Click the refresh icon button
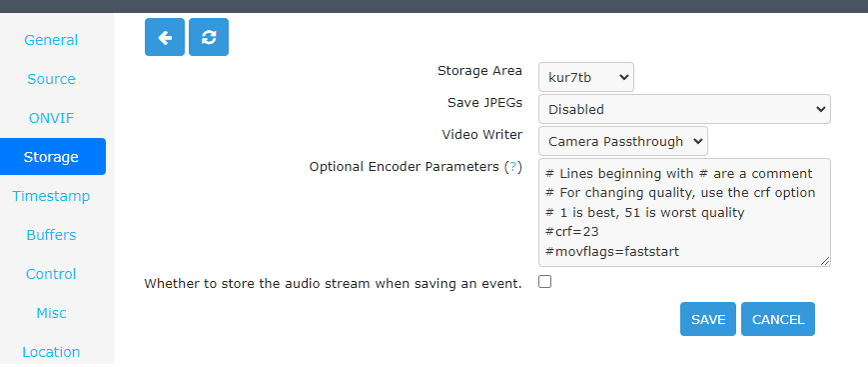 (x=209, y=37)
